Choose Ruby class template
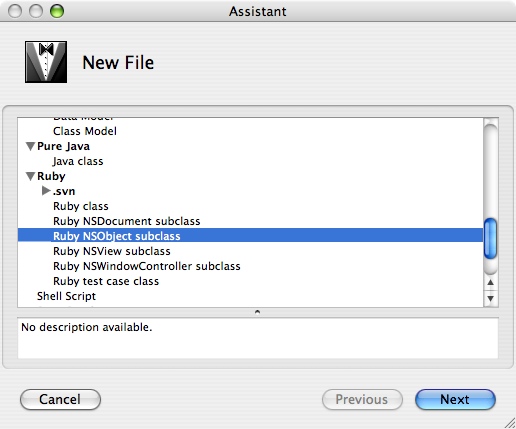Image resolution: width=516 pixels, height=429 pixels. click(81, 206)
